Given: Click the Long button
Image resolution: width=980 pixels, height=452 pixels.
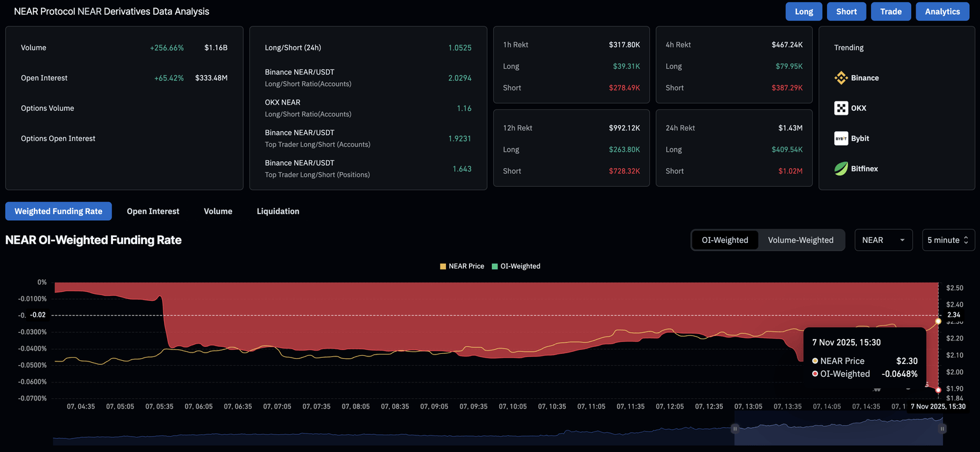Looking at the screenshot, I should (x=803, y=11).
